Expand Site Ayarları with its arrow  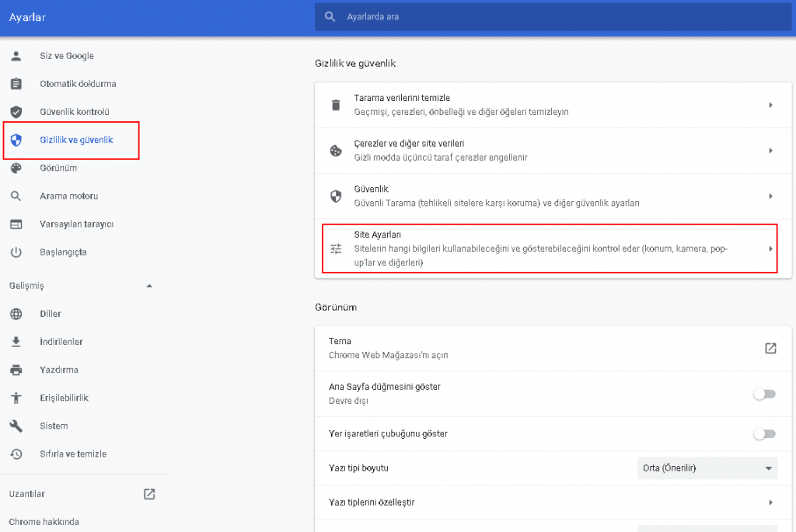(x=770, y=249)
